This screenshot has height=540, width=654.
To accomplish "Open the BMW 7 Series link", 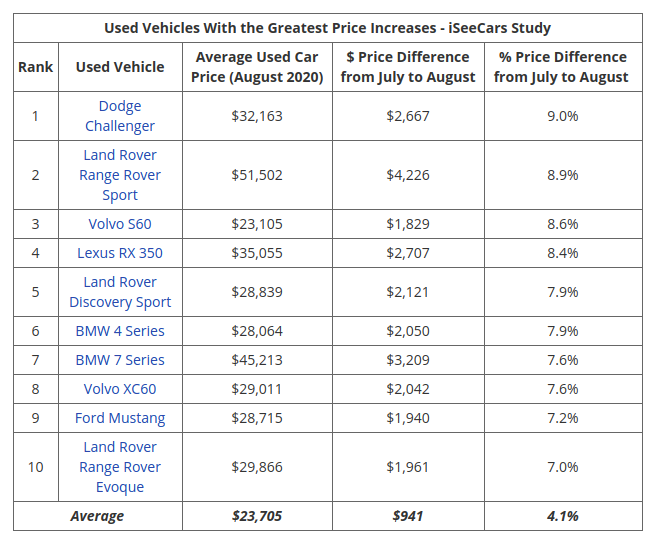I will pos(120,360).
